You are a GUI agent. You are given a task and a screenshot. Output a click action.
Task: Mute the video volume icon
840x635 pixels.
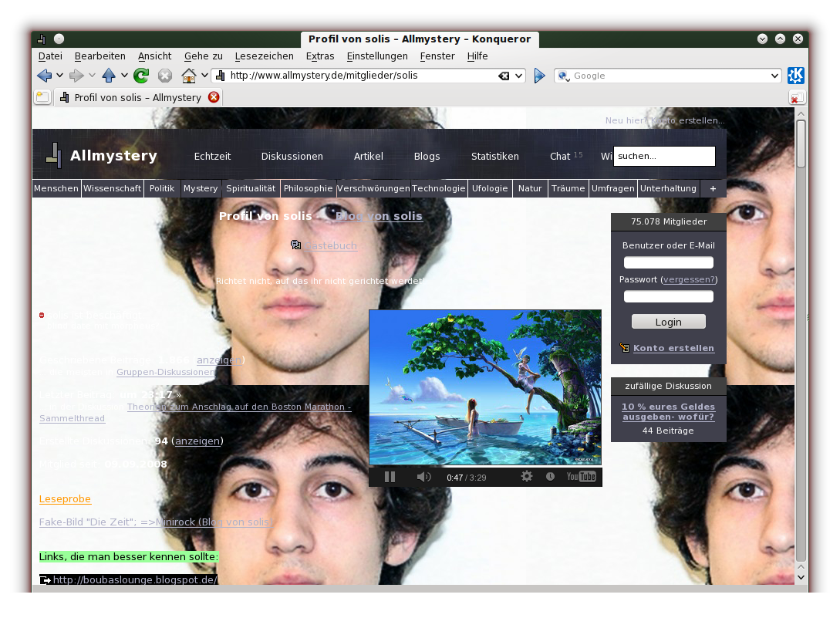pyautogui.click(x=423, y=477)
